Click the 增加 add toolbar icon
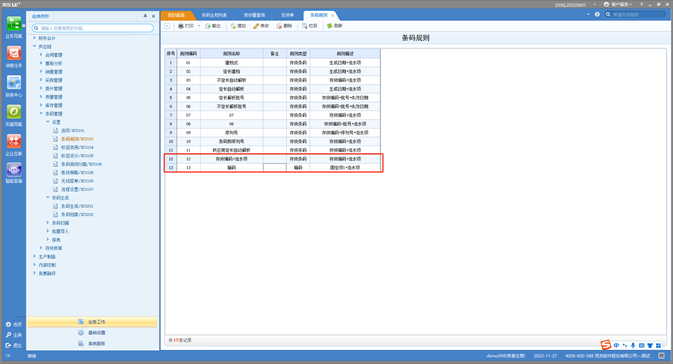This screenshot has width=673, height=364. 233,26
